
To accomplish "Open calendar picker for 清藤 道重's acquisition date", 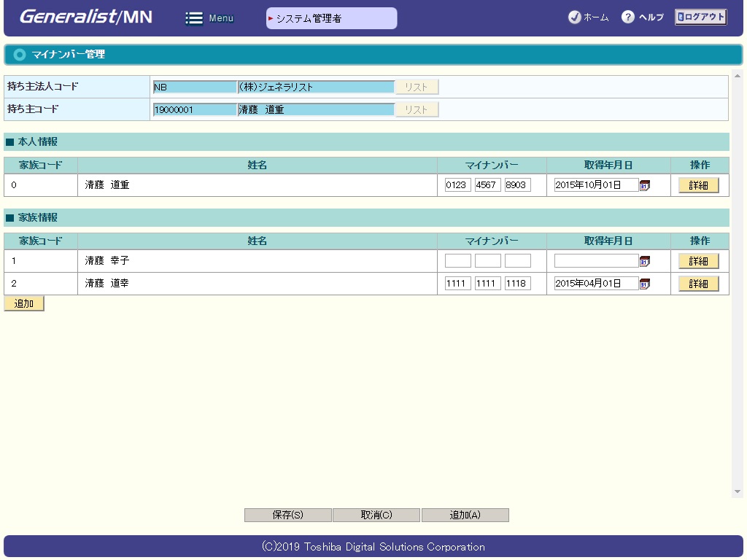I will (644, 185).
